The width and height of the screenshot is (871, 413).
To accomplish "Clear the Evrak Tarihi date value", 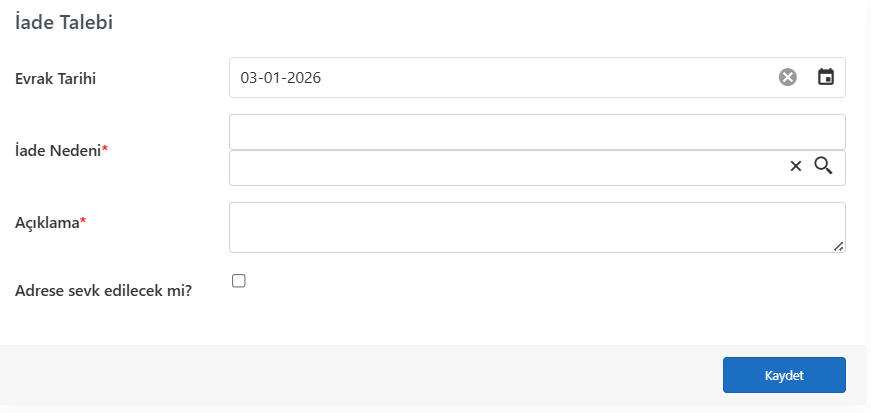I will pos(787,77).
